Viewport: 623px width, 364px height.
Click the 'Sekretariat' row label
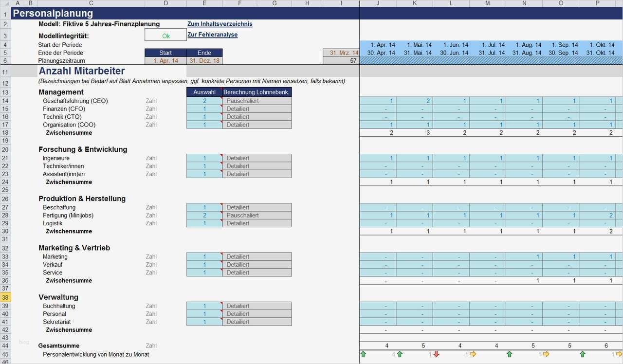click(57, 322)
